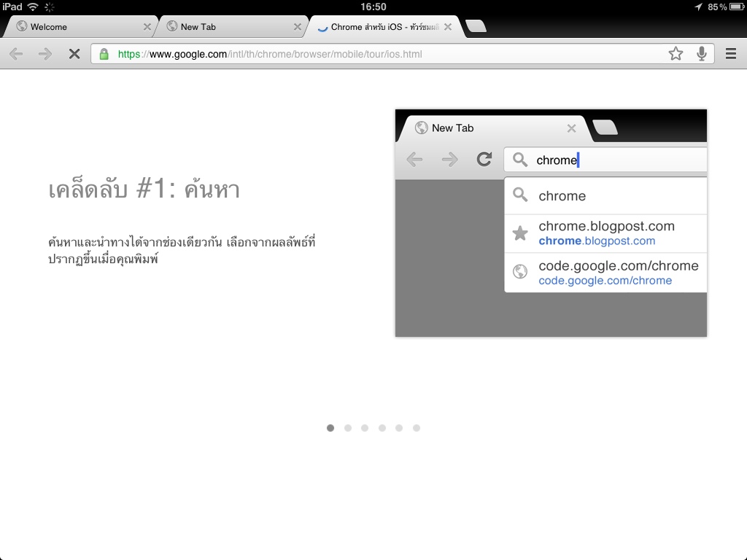Image resolution: width=747 pixels, height=560 pixels.
Task: Close the Welcome tab
Action: [x=147, y=27]
